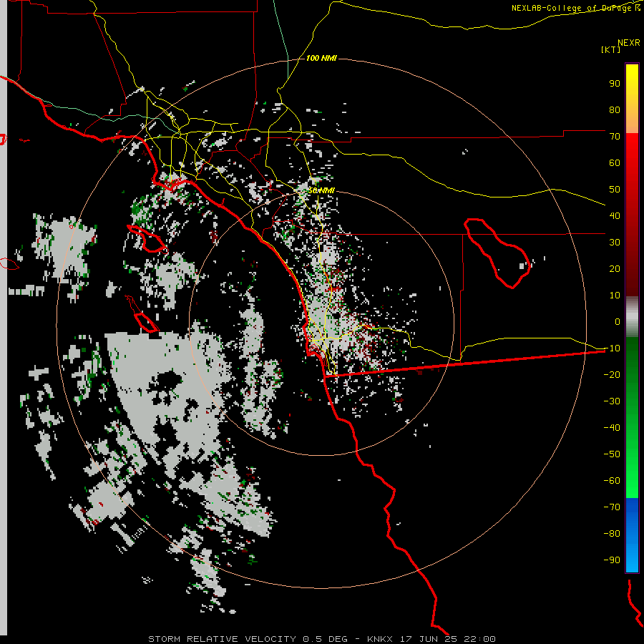This screenshot has height=644, width=644.
Task: Pick the light blue -90 segment of color bar
Action: point(632,559)
